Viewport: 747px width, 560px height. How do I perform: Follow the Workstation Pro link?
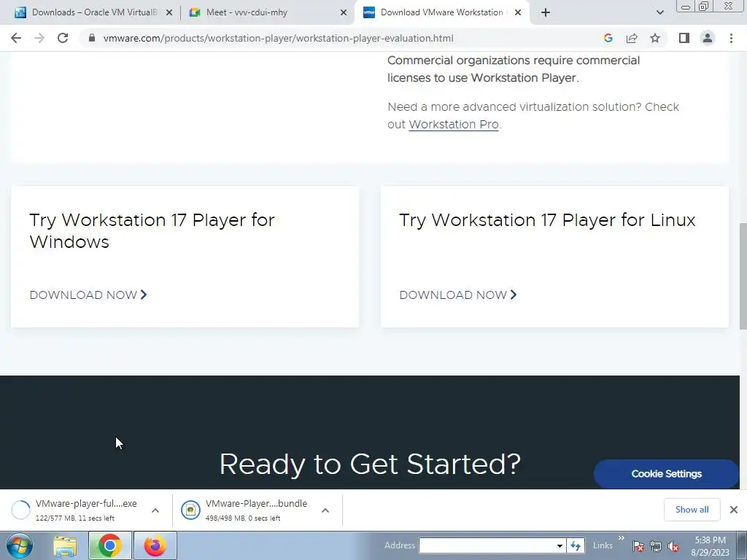pos(454,124)
